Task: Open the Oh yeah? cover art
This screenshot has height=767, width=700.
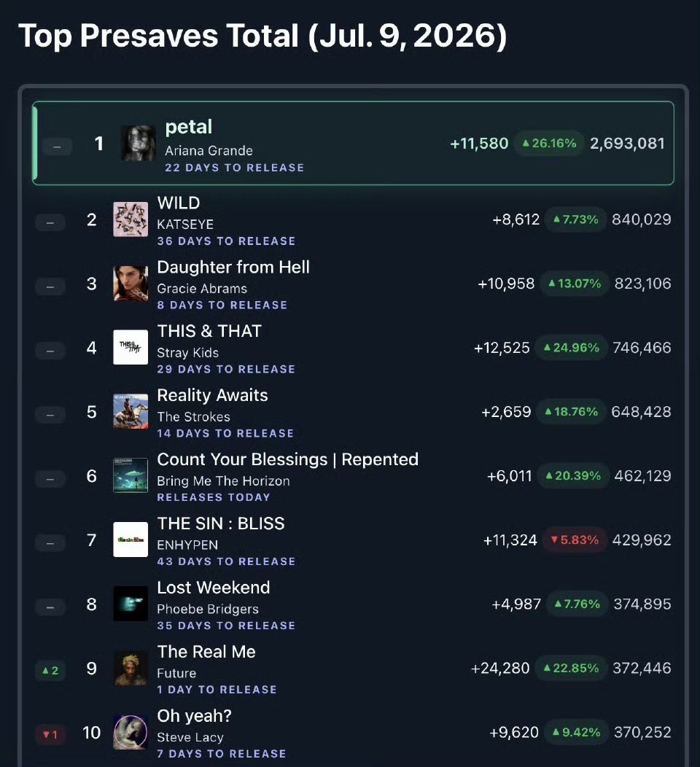Action: [x=131, y=732]
